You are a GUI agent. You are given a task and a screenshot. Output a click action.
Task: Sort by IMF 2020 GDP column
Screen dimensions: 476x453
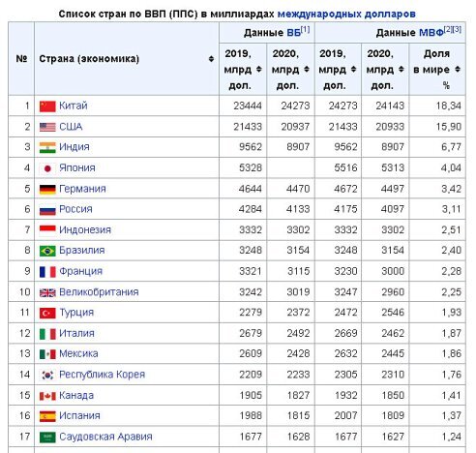401,70
